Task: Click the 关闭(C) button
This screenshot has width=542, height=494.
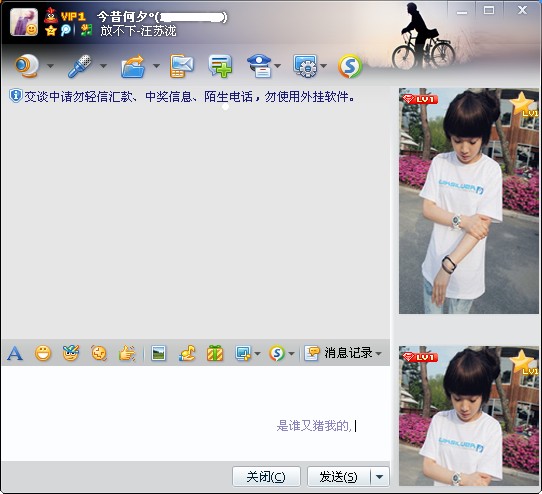Action: click(266, 477)
